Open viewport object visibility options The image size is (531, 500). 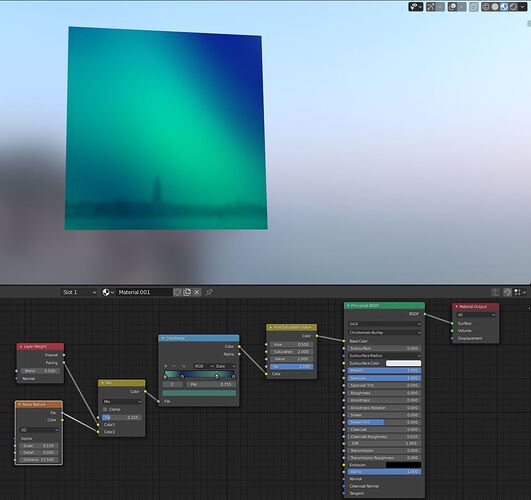pyautogui.click(x=416, y=7)
